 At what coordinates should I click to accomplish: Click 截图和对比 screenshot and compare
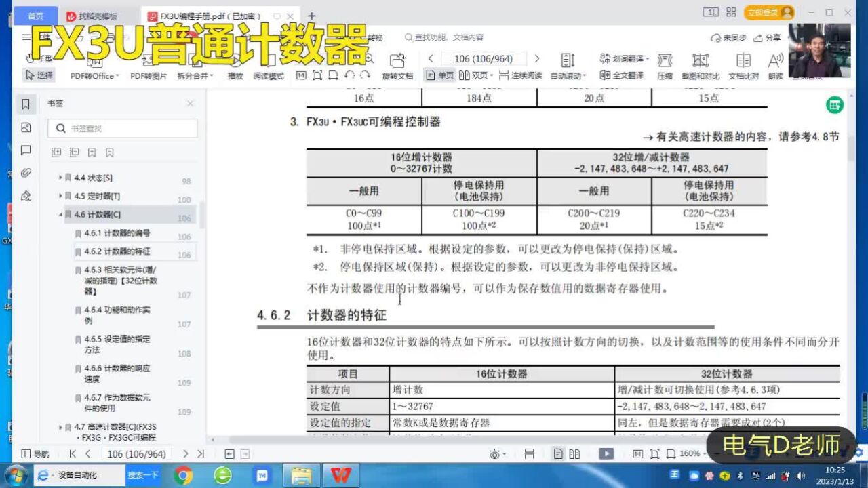[701, 66]
